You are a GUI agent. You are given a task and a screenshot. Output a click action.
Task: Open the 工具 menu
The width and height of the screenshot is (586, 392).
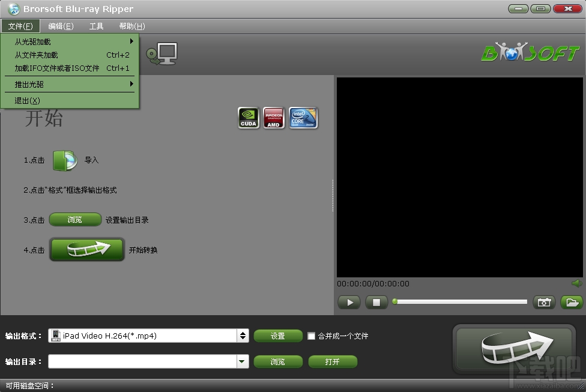96,26
